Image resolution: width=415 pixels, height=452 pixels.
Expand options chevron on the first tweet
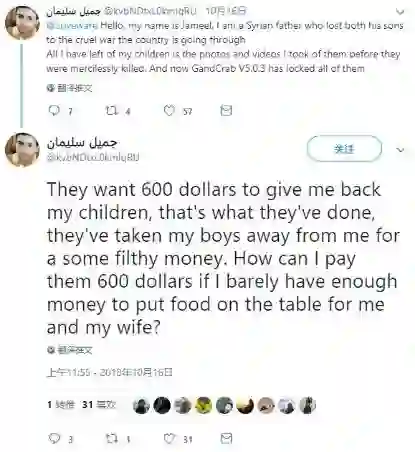[x=400, y=12]
